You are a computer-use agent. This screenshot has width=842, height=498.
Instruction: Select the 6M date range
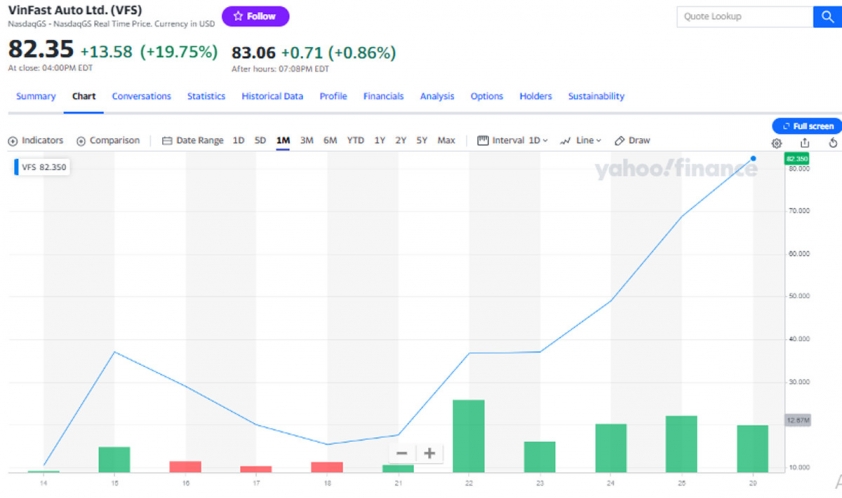330,140
